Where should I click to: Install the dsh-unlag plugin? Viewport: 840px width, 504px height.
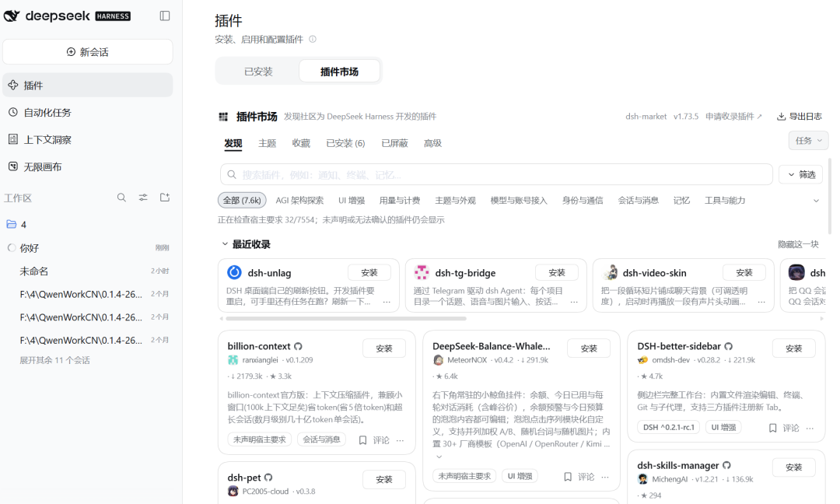[x=369, y=273]
